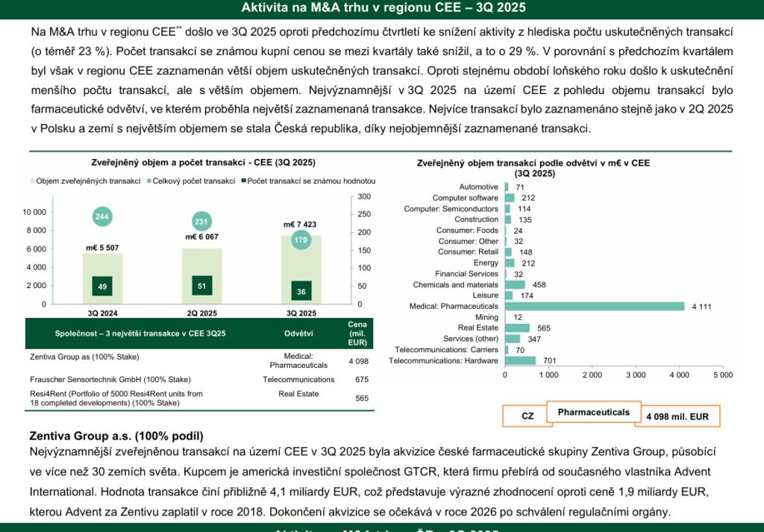764x532 pixels.
Task: Select the 244 bubble above 3Q 2024
Action: tap(103, 217)
